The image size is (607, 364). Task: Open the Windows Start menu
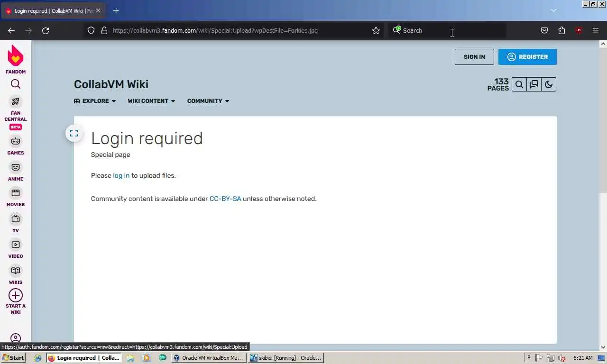coord(13,358)
